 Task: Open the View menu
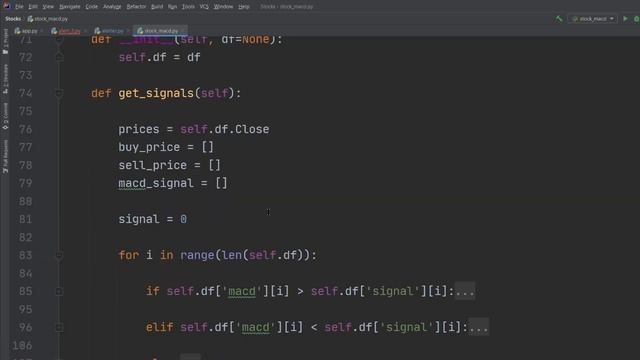point(48,7)
